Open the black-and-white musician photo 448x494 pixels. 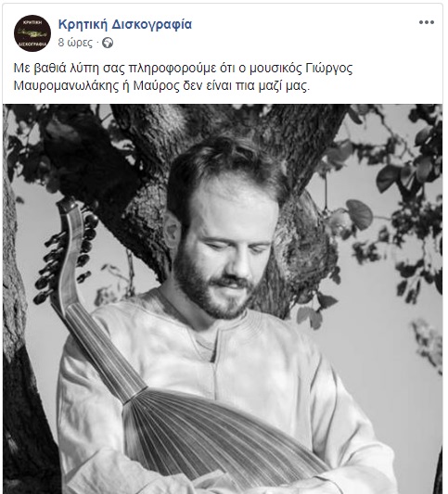223,298
